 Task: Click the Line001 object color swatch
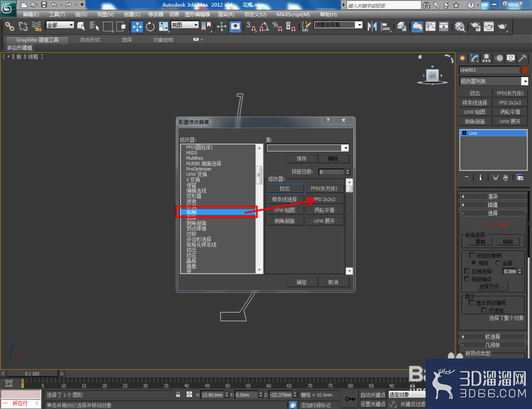pos(525,70)
